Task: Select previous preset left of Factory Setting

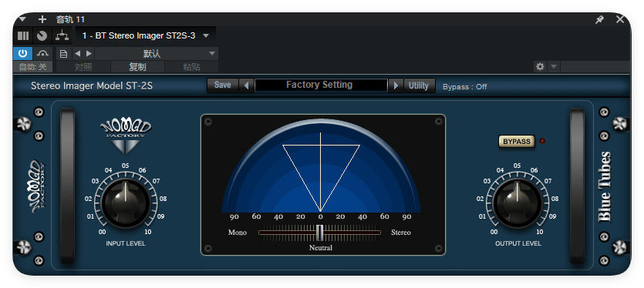Action: pyautogui.click(x=246, y=85)
